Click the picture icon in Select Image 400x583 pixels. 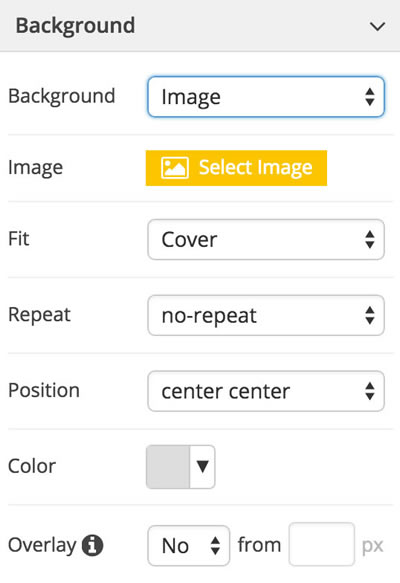tap(175, 168)
